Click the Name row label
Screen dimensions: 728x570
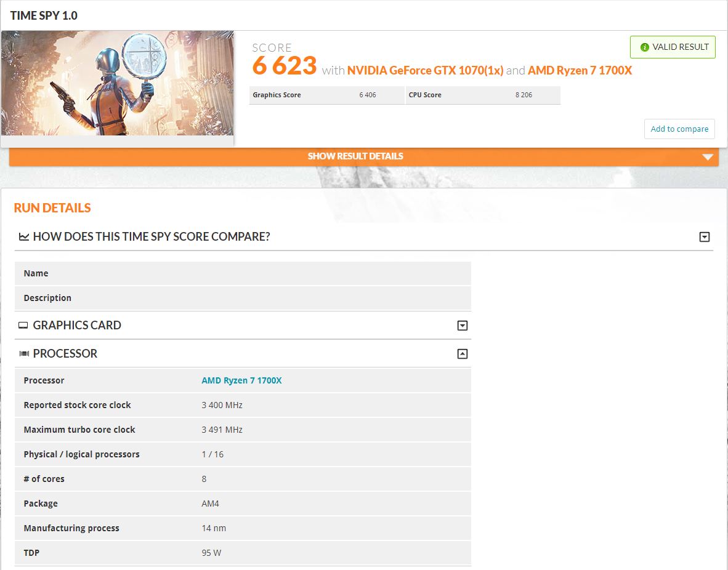click(x=36, y=274)
